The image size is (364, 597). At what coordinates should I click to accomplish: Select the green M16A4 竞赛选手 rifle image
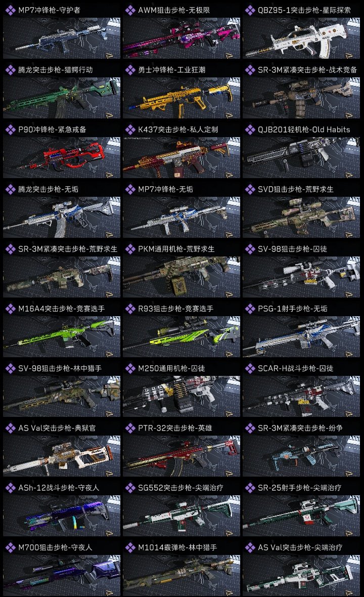(62, 336)
